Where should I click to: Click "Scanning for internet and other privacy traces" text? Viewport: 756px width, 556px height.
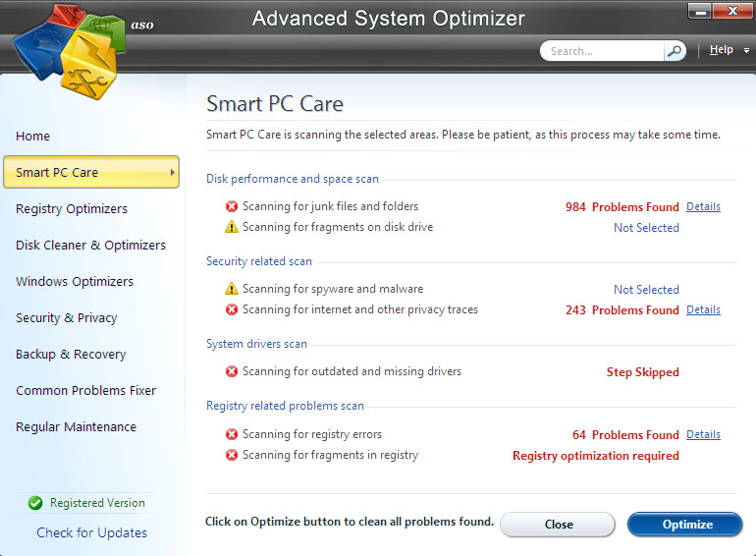point(360,309)
